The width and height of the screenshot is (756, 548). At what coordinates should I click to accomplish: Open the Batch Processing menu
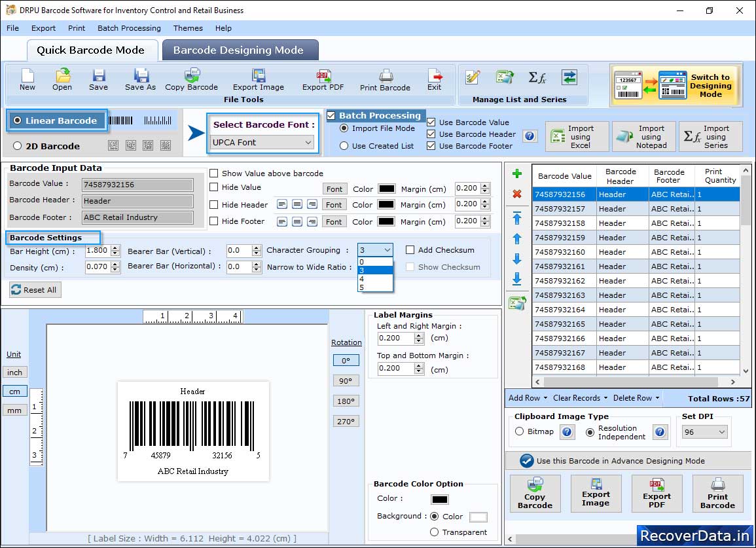pyautogui.click(x=129, y=28)
